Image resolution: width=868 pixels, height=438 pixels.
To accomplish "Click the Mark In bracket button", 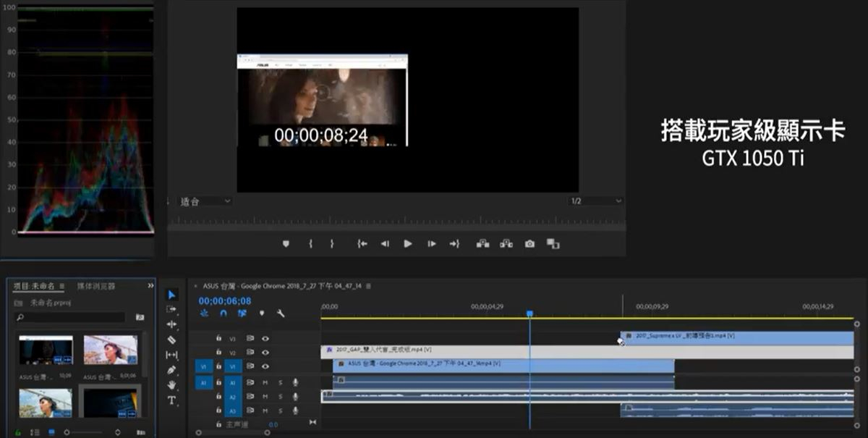I will point(310,244).
